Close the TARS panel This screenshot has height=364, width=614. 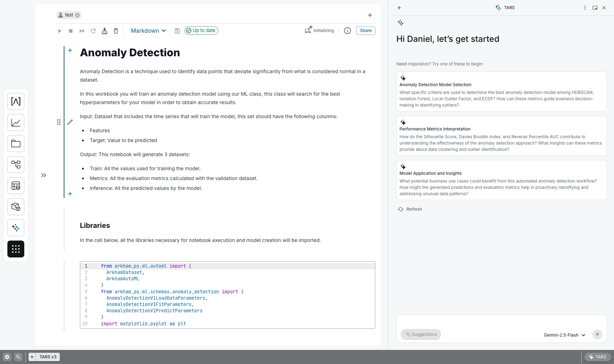point(604,8)
